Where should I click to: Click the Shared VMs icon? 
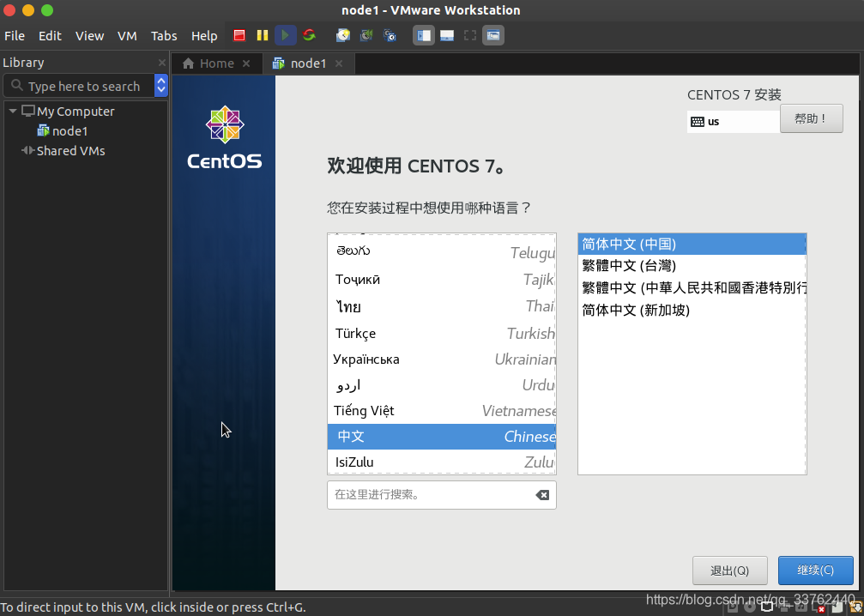[x=28, y=150]
